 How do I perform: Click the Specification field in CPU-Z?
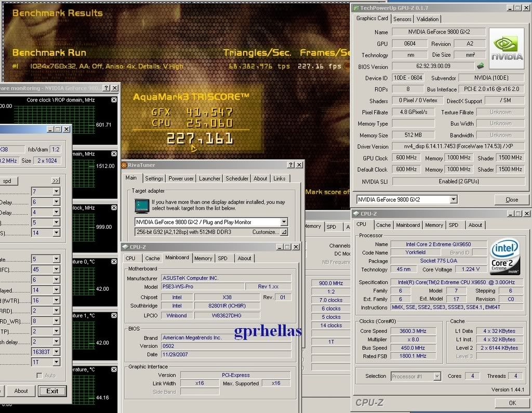(456, 282)
